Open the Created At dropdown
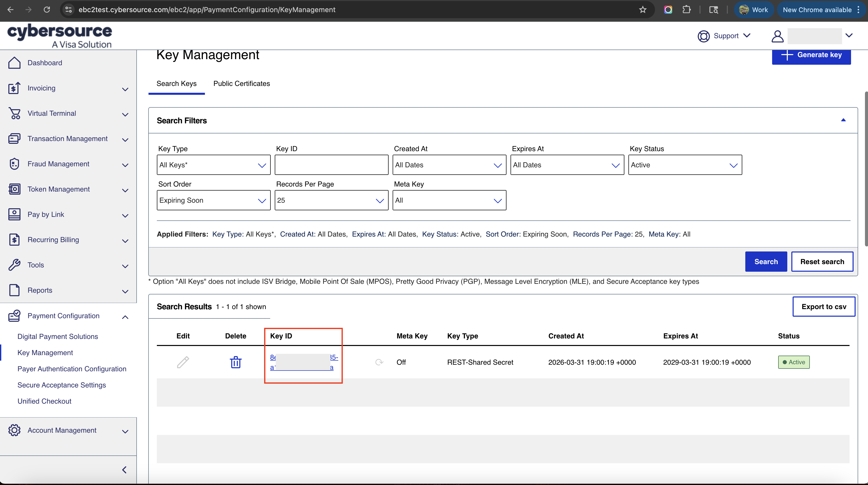Viewport: 868px width, 485px height. pyautogui.click(x=449, y=165)
